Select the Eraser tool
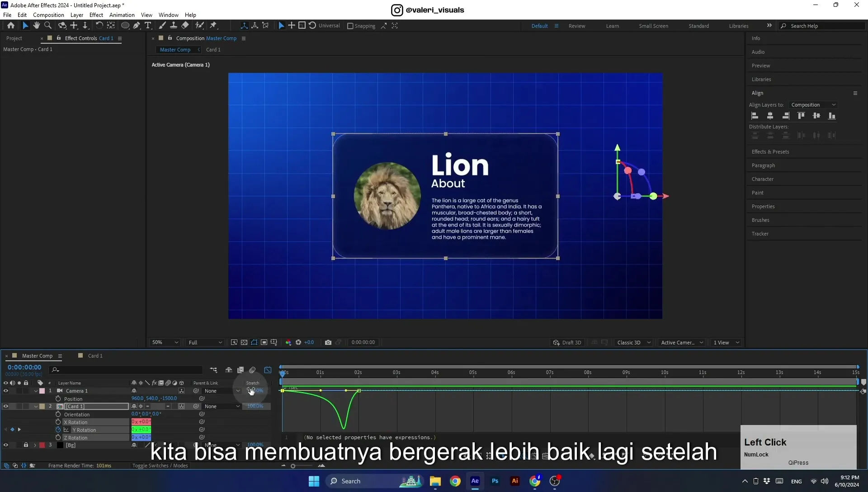868x492 pixels. (x=185, y=26)
